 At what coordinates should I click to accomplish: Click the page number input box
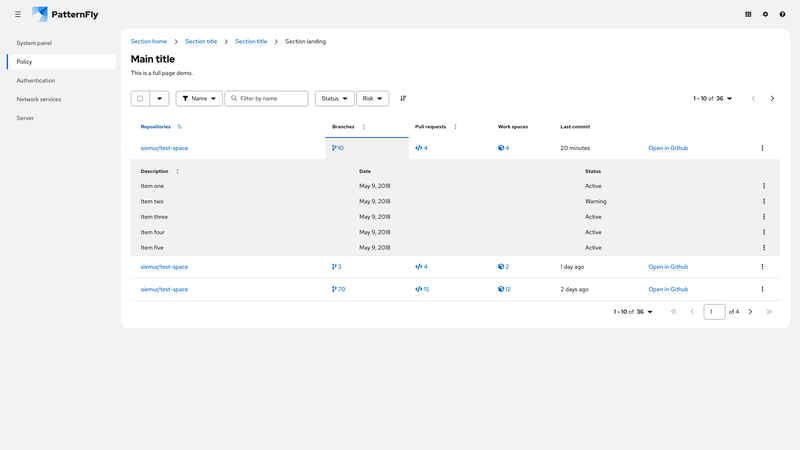tap(714, 312)
